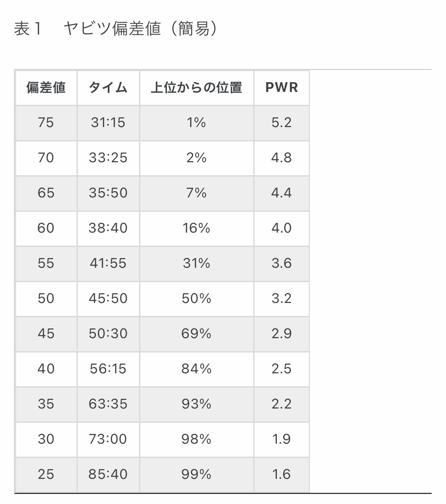Screen dimensions: 446x504
Task: Click the 35:50 time cell
Action: (x=108, y=193)
